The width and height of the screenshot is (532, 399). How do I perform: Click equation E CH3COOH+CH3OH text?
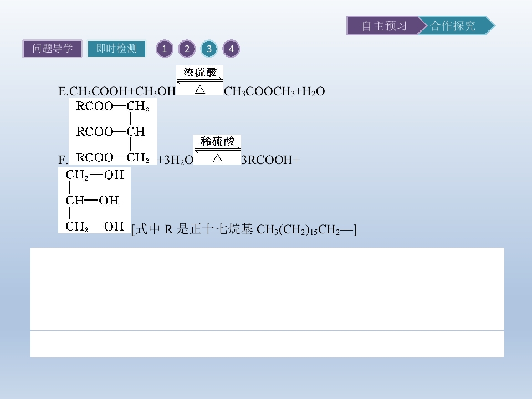click(x=117, y=91)
